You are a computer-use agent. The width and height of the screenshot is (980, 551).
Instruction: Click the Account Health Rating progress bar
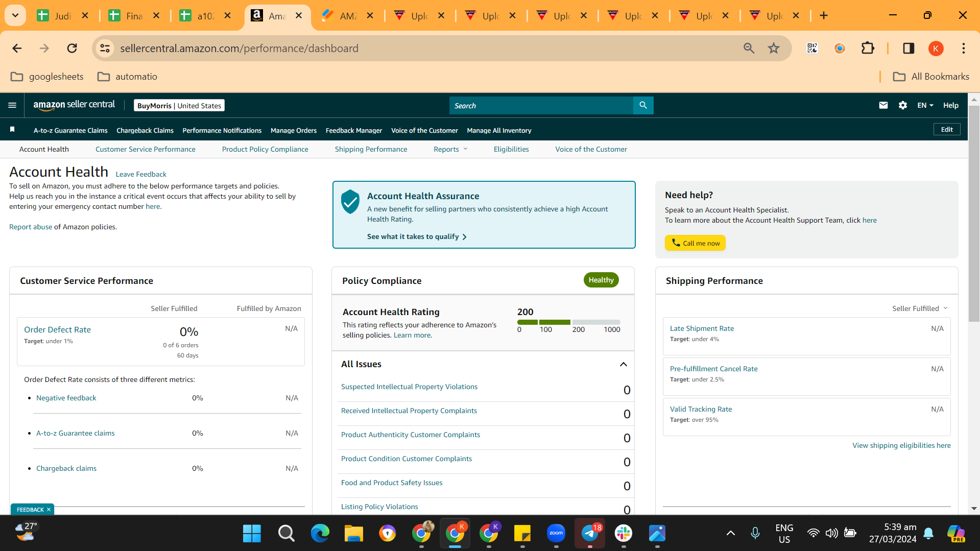point(569,322)
